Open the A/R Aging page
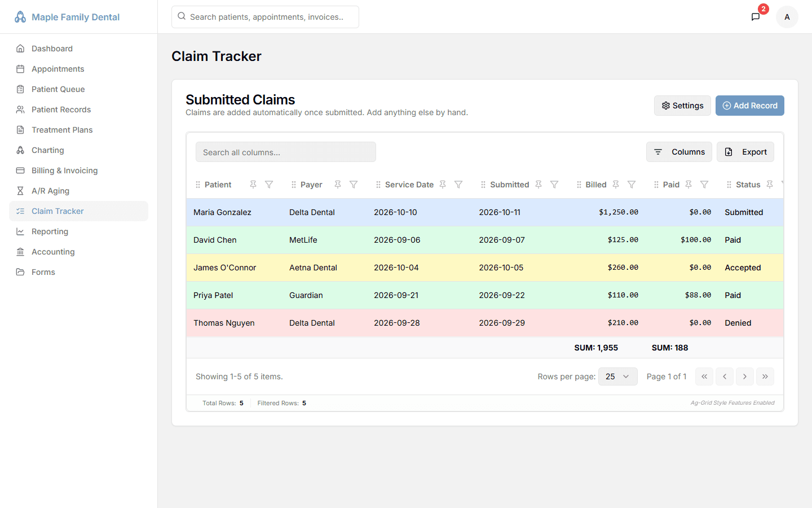 tap(78, 191)
